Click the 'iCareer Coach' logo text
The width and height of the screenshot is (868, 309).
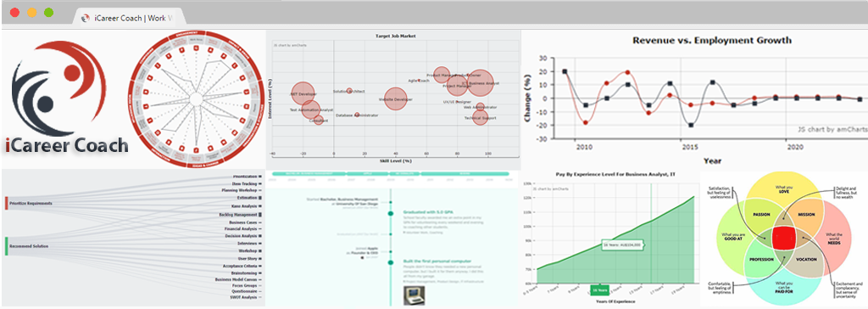[x=67, y=146]
